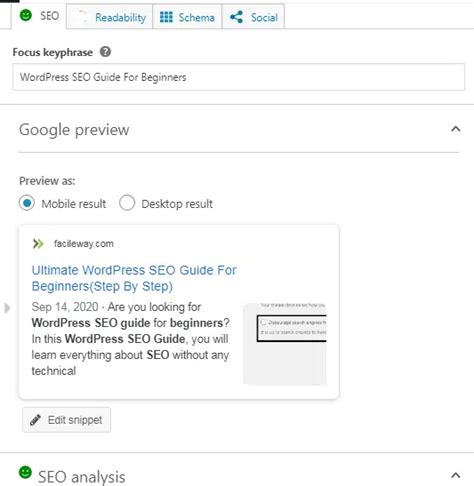The width and height of the screenshot is (474, 486).
Task: Open the Social tab
Action: click(x=253, y=17)
